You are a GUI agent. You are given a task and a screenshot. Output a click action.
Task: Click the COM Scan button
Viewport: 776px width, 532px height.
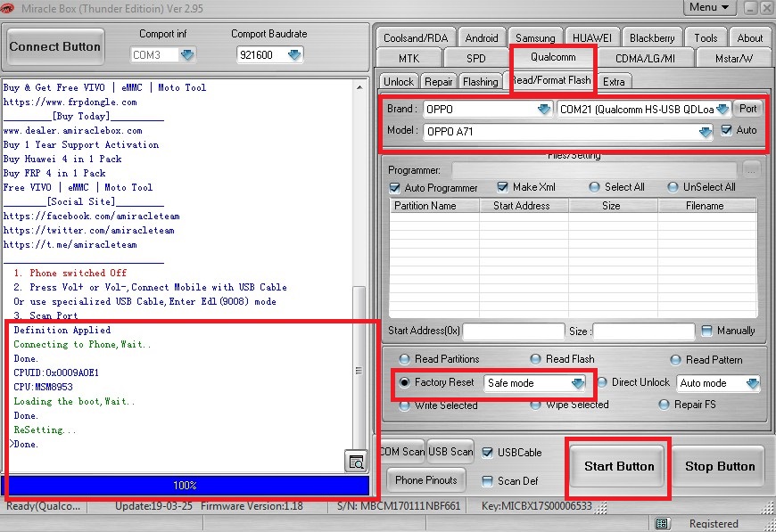[x=402, y=452]
